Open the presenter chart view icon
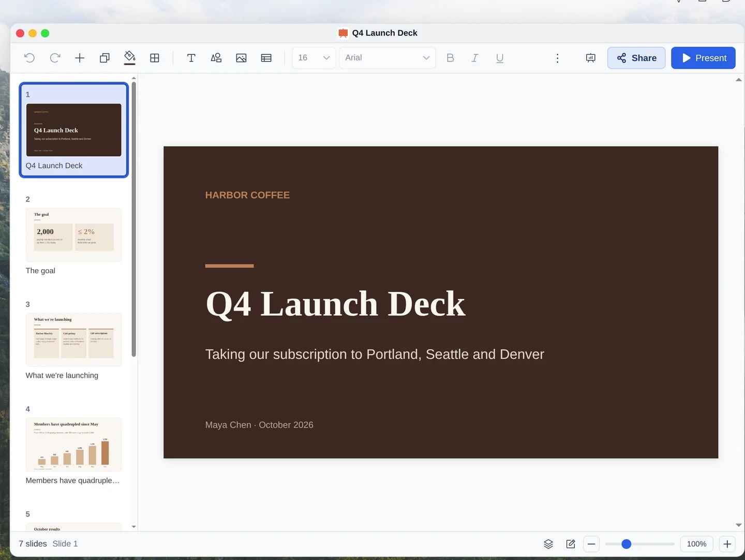The height and width of the screenshot is (560, 745). pos(591,58)
